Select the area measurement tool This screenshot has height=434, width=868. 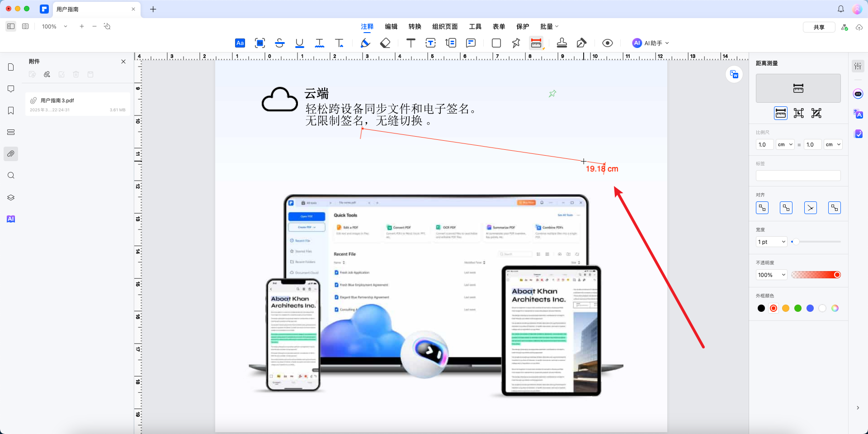pyautogui.click(x=816, y=113)
